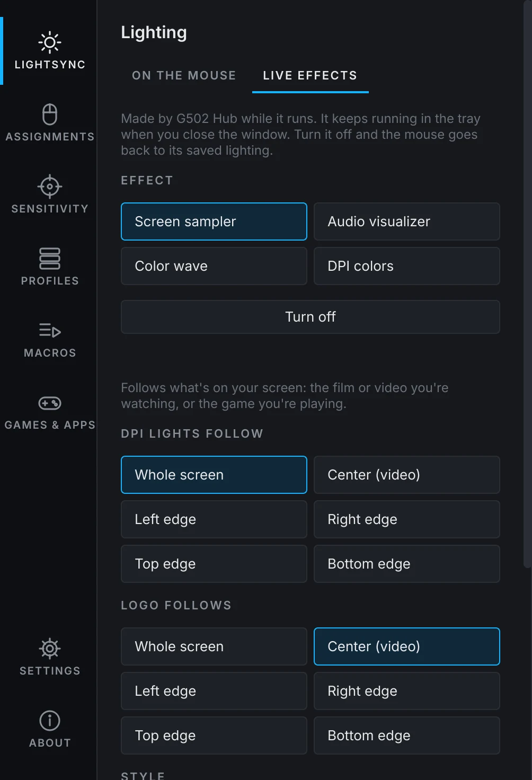Click the Lighting page heading

[x=154, y=32]
